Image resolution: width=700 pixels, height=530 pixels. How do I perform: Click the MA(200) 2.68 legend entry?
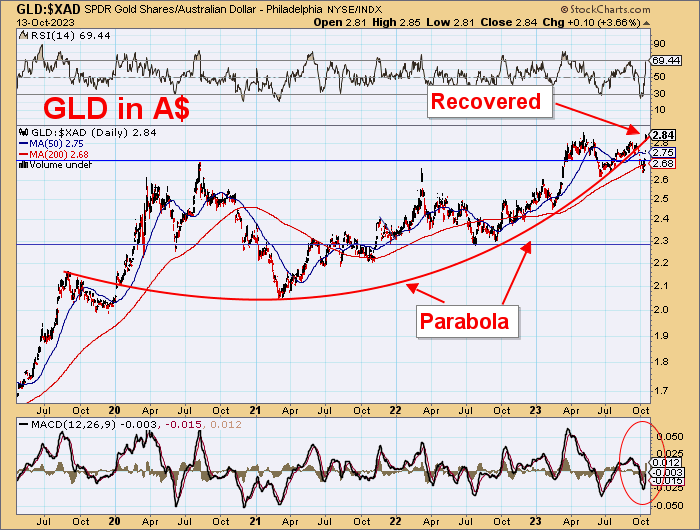59,154
